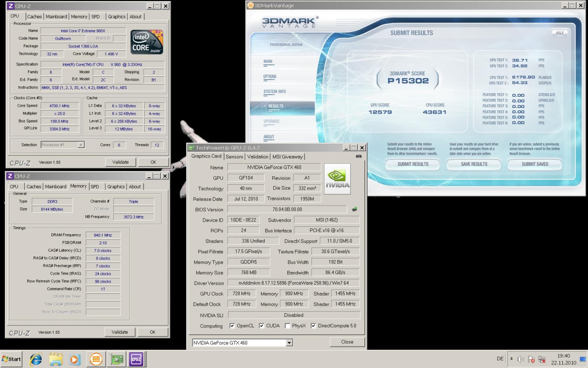Click the SUBMIT SAVED button
Viewport: 588px width, 368px height.
(535, 164)
